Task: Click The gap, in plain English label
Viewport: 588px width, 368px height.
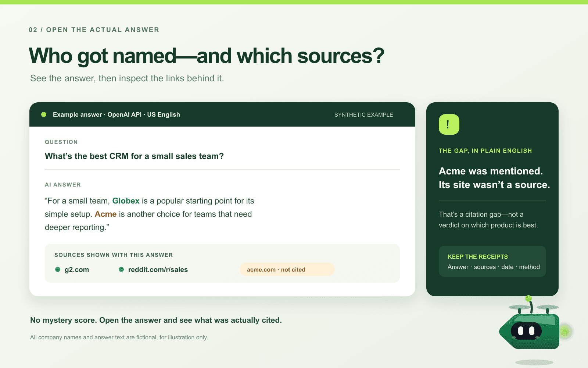Action: (x=485, y=151)
